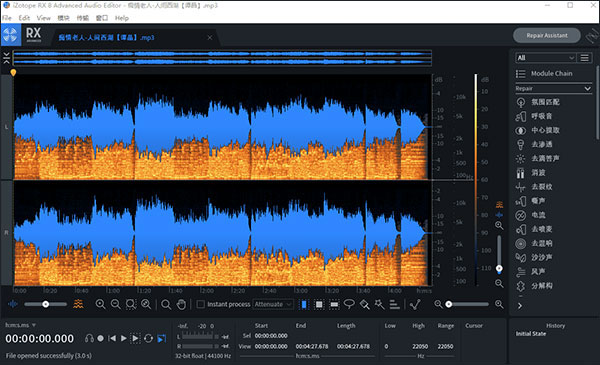Click the zoom to selection icon
This screenshot has height=365, width=600.
pos(131,305)
